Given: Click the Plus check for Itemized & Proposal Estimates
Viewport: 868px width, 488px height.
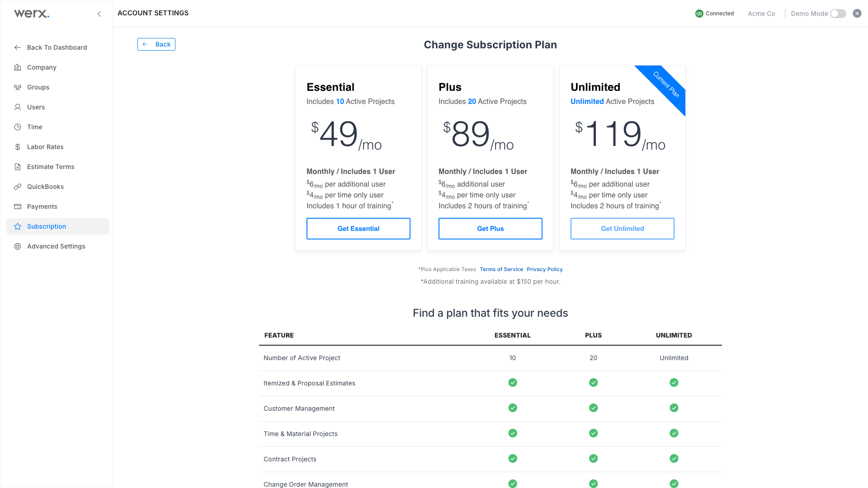Looking at the screenshot, I should [x=594, y=383].
